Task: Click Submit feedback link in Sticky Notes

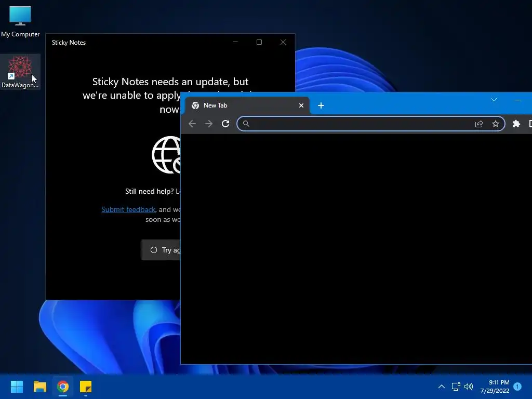Action: click(128, 210)
